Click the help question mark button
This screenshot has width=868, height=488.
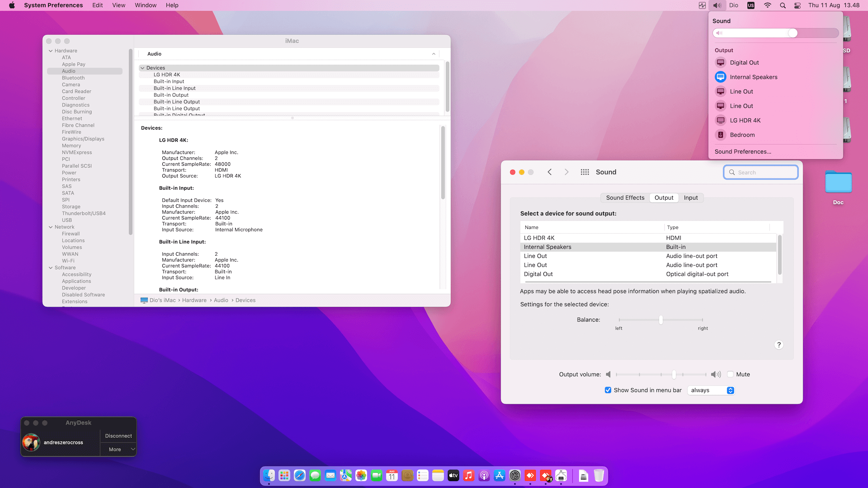tap(778, 345)
